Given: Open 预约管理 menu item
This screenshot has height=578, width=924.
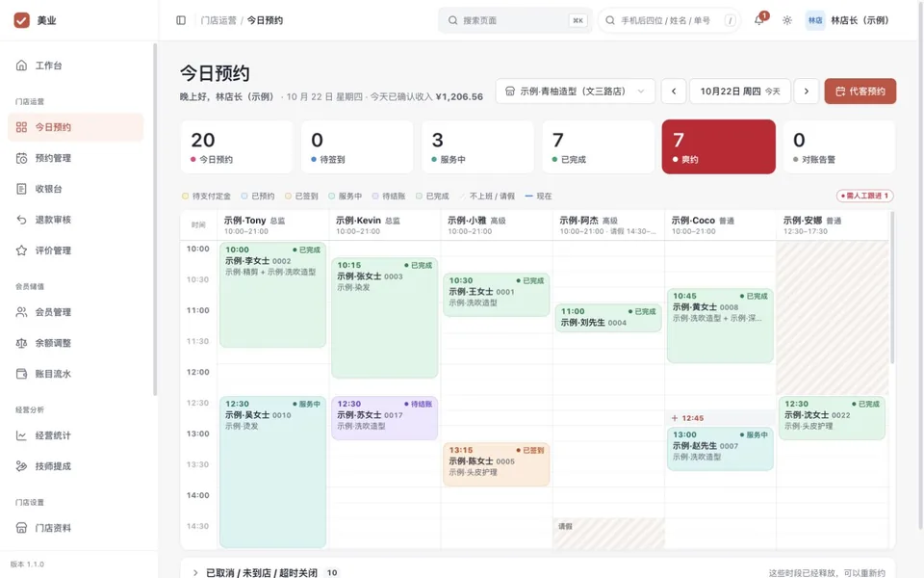Looking at the screenshot, I should coord(75,158).
